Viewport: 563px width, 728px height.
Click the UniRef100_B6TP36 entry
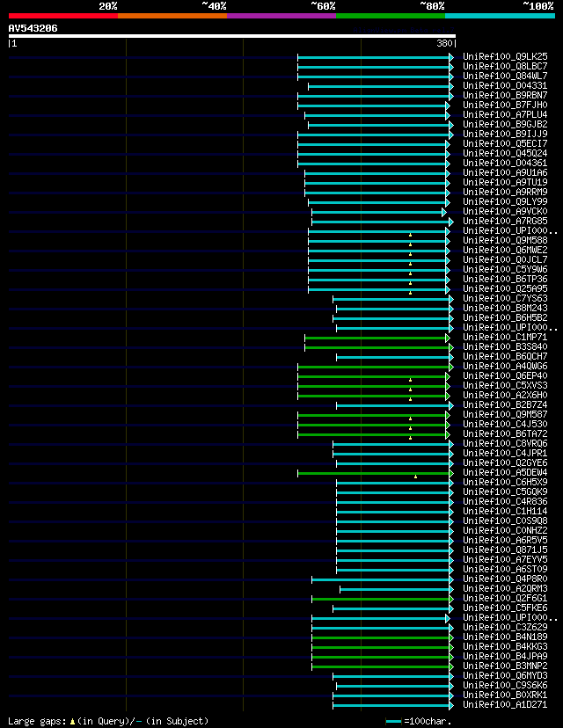(x=505, y=279)
